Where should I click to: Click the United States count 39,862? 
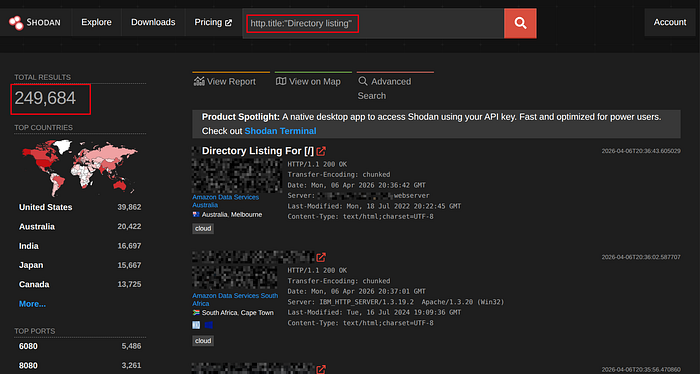coord(129,207)
